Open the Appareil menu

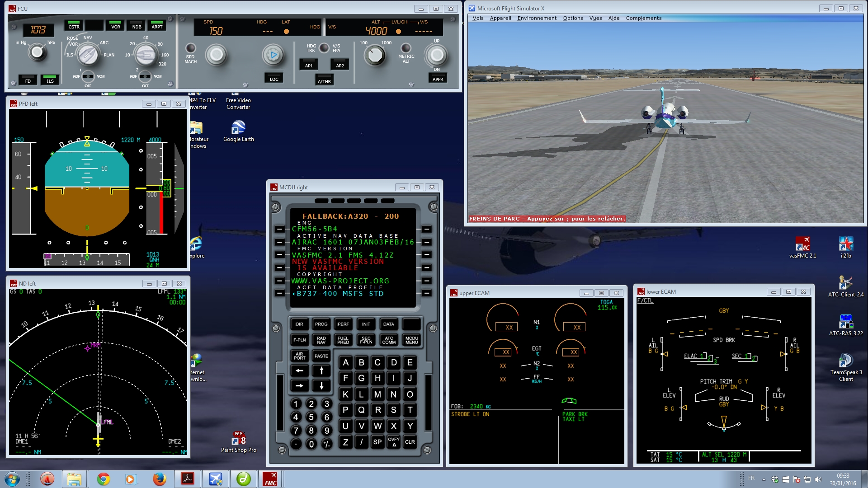tap(500, 18)
